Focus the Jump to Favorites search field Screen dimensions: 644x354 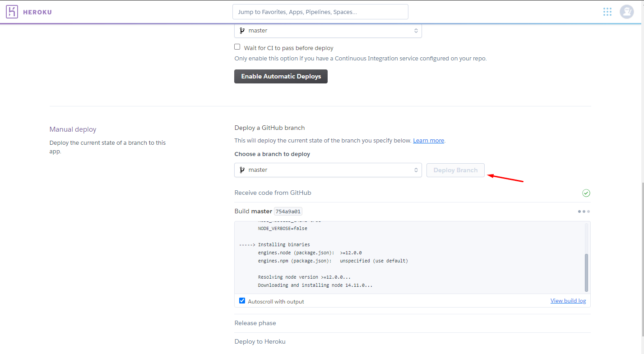pyautogui.click(x=320, y=12)
